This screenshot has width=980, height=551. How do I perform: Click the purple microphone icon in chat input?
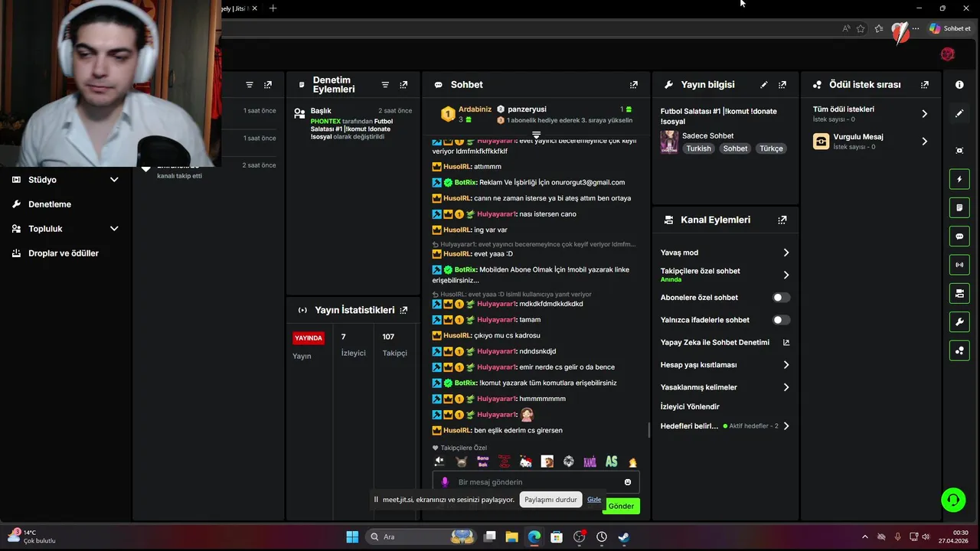tap(445, 482)
